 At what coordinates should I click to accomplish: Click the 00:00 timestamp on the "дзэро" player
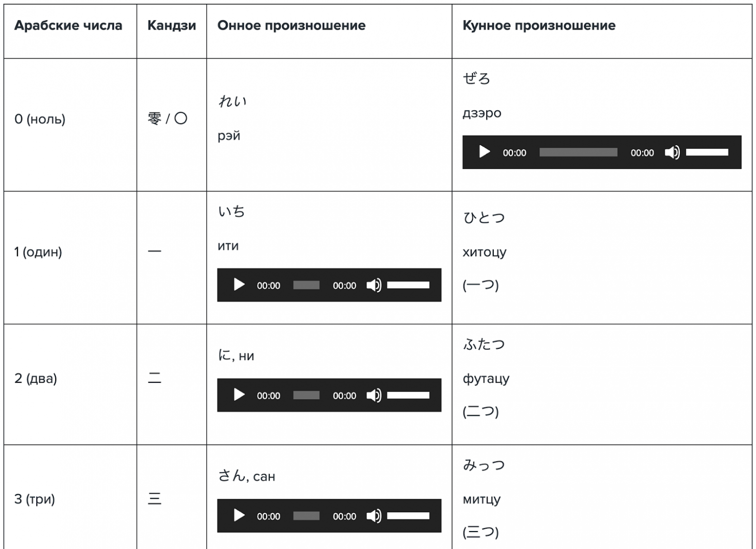514,152
